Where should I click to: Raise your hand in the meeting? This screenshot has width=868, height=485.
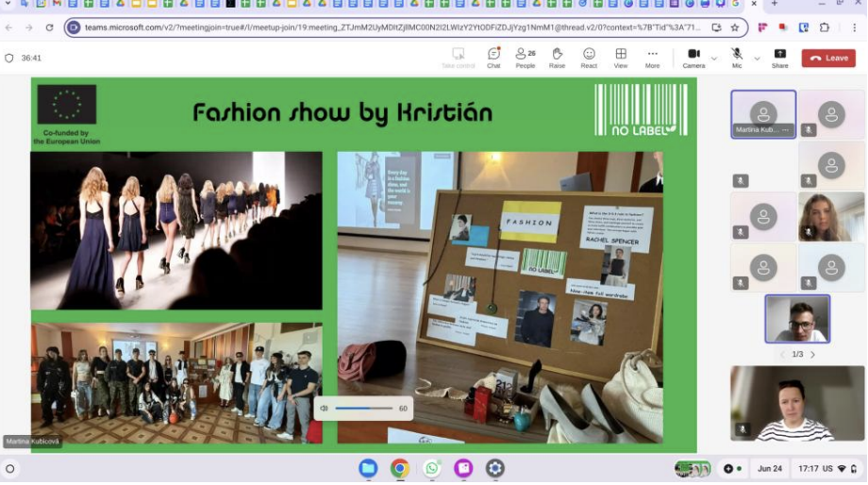click(x=557, y=58)
